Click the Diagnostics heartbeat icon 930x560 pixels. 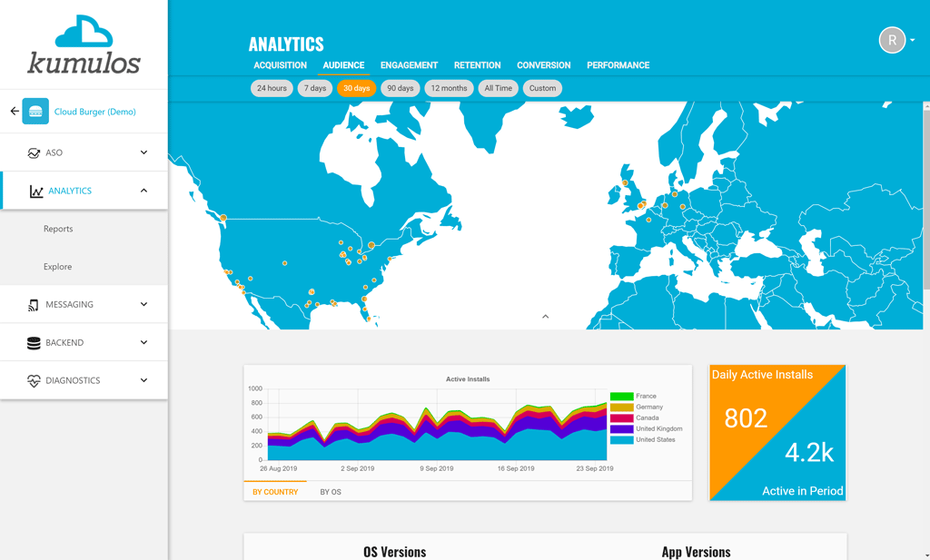coord(34,381)
